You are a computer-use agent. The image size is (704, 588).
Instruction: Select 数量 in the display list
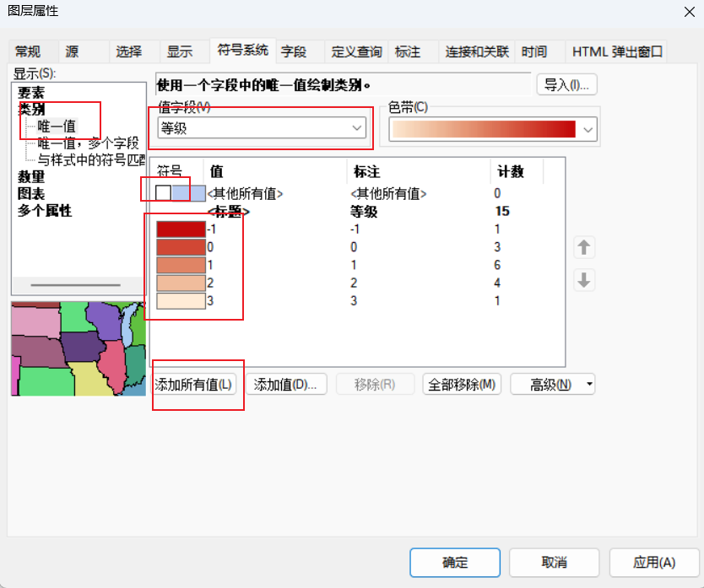tap(31, 176)
